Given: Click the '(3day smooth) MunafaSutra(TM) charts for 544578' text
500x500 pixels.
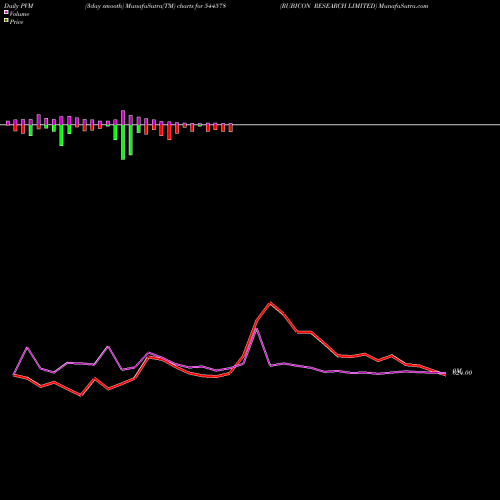Looking at the screenshot, I should (x=155, y=6).
